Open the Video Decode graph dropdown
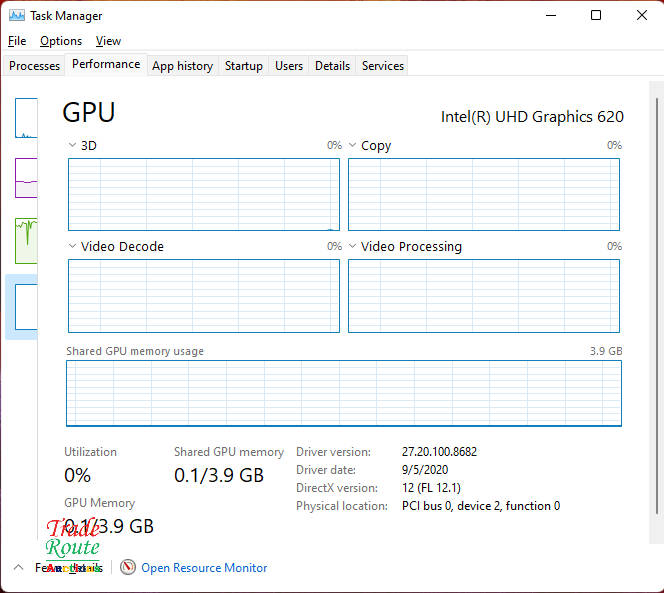This screenshot has height=593, width=664. pos(72,246)
